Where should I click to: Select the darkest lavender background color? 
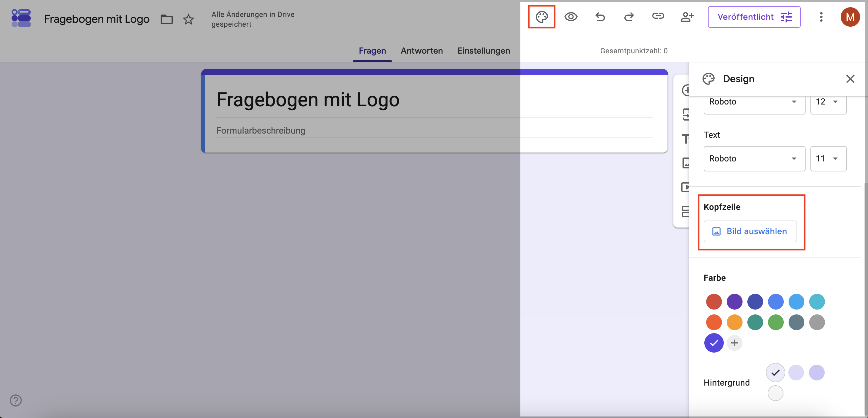click(816, 373)
